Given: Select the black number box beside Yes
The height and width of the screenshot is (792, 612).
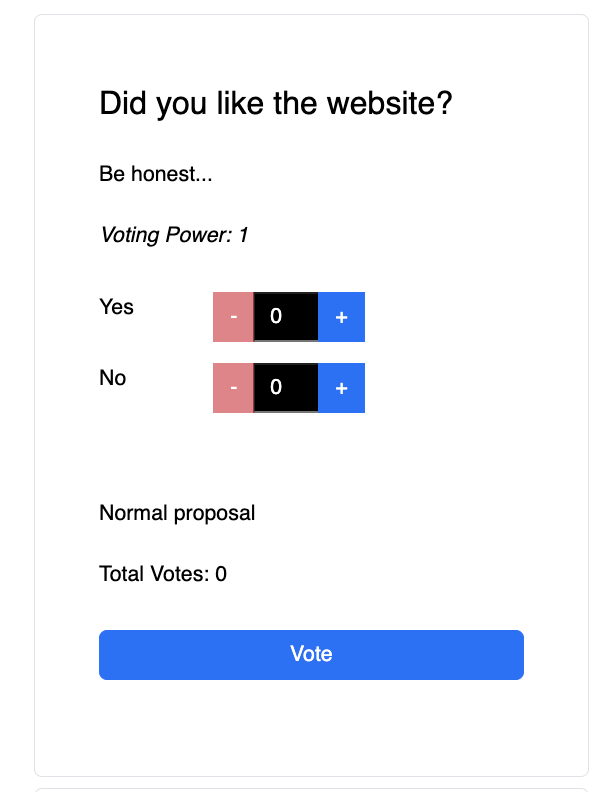Looking at the screenshot, I should click(x=285, y=317).
